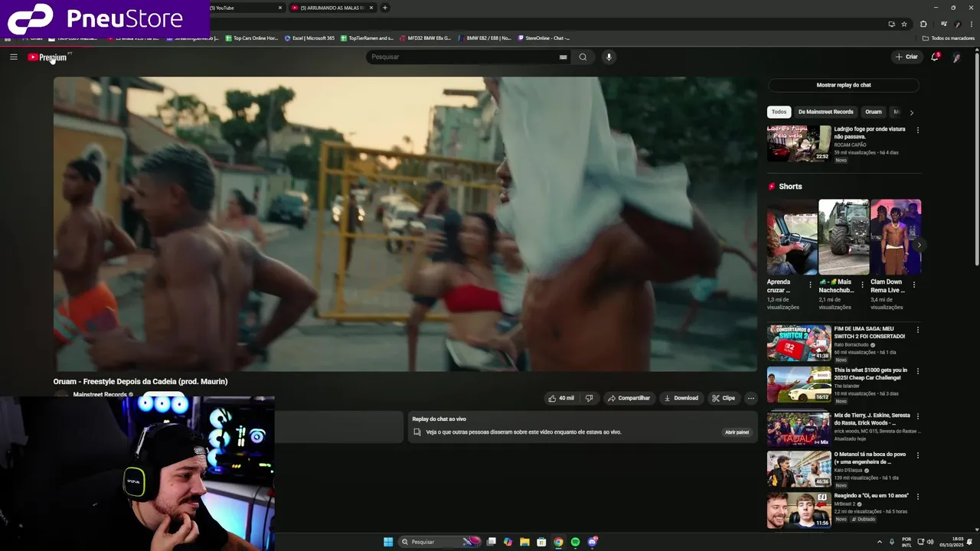Open MrBeast Reagindo video thumbnail
The image size is (980, 551).
[x=799, y=510]
